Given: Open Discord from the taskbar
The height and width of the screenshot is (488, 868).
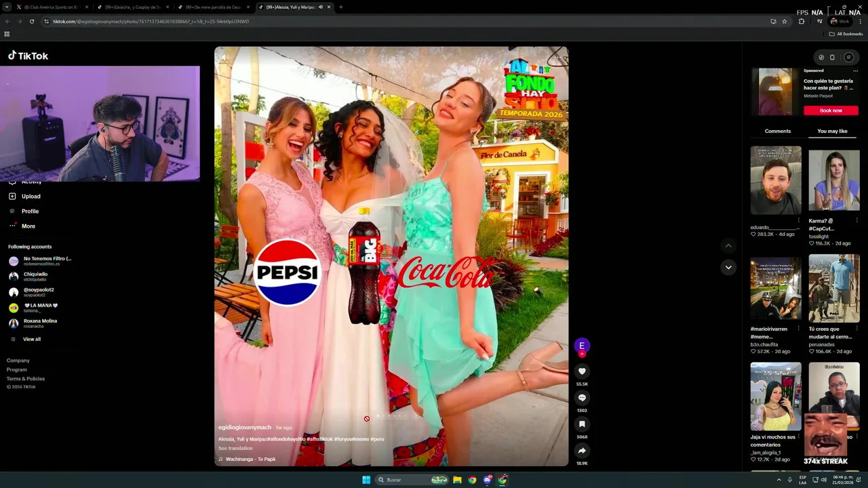Looking at the screenshot, I should point(488,480).
